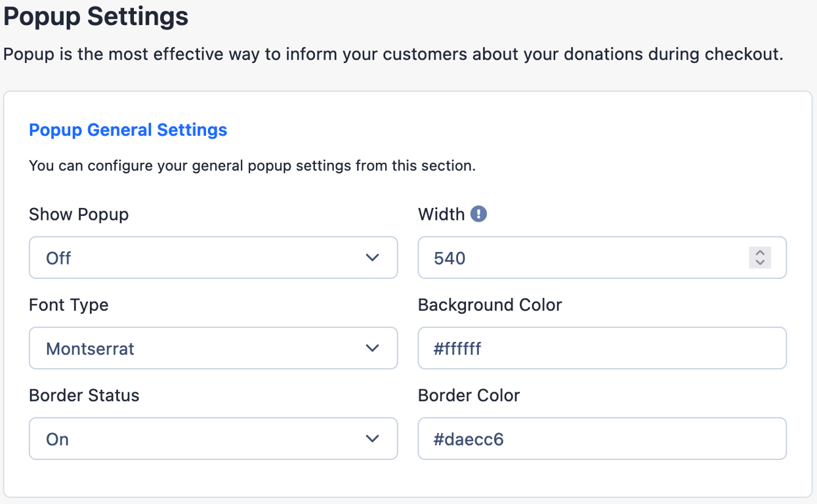Decrease Width using the stepper down arrow
Image resolution: width=817 pixels, height=504 pixels.
760,263
